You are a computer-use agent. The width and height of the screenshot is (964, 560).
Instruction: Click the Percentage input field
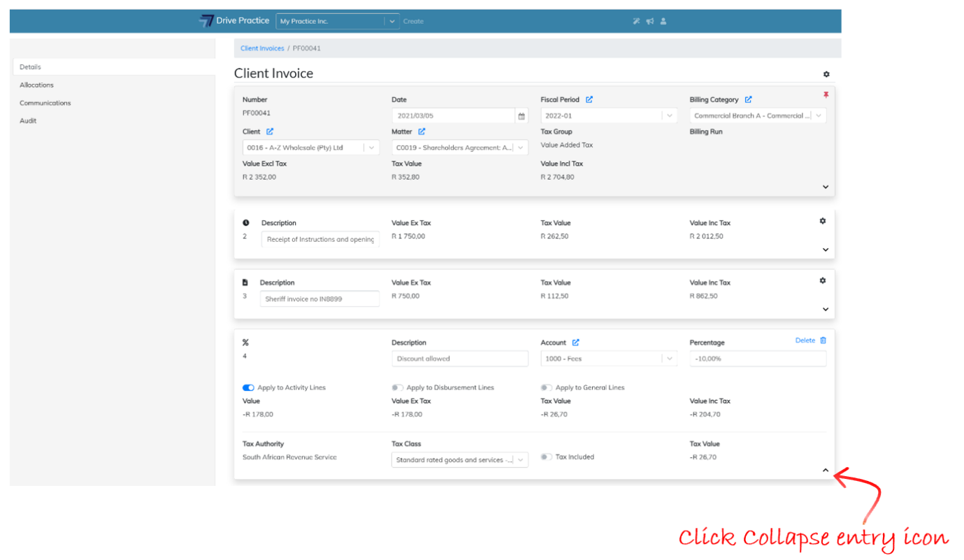pos(757,359)
